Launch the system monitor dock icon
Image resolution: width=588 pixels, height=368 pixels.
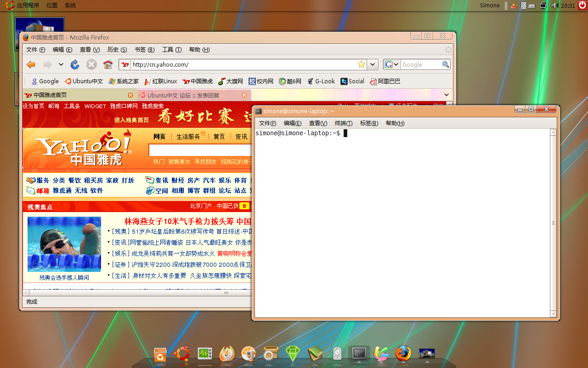click(x=204, y=354)
